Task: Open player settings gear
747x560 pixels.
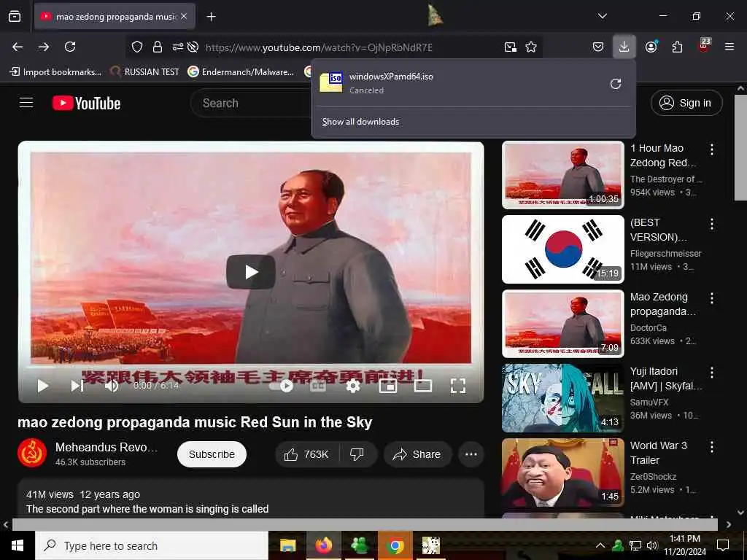Action: tap(353, 386)
